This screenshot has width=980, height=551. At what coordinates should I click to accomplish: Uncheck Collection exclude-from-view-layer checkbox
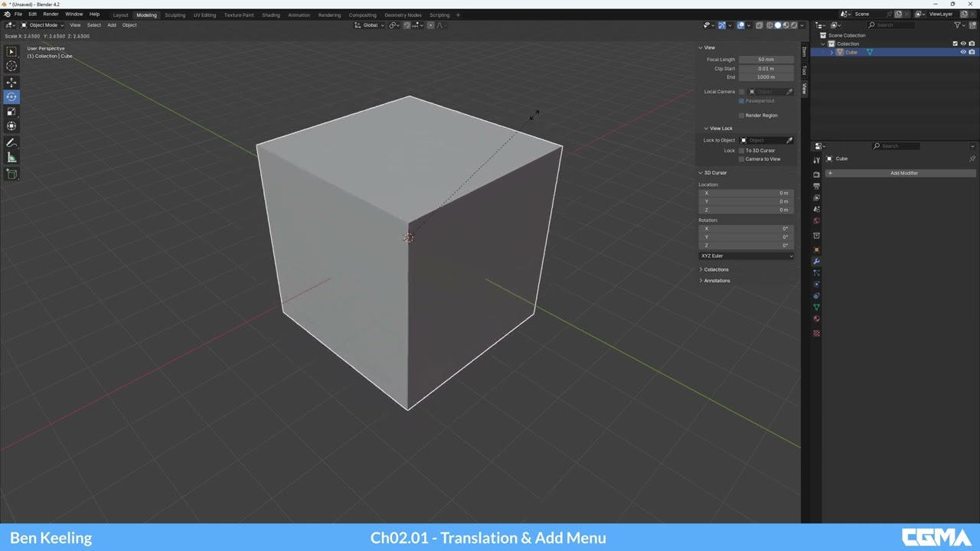point(955,44)
